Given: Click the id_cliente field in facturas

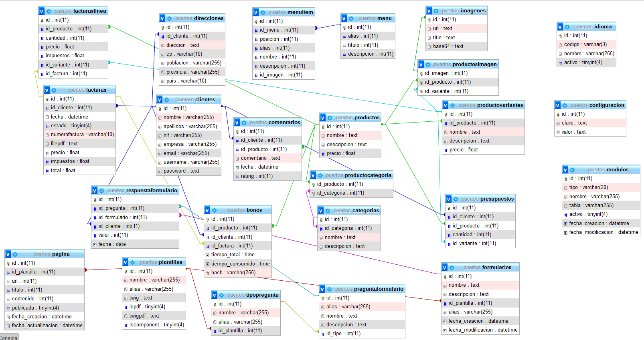Looking at the screenshot, I should click(x=71, y=108).
